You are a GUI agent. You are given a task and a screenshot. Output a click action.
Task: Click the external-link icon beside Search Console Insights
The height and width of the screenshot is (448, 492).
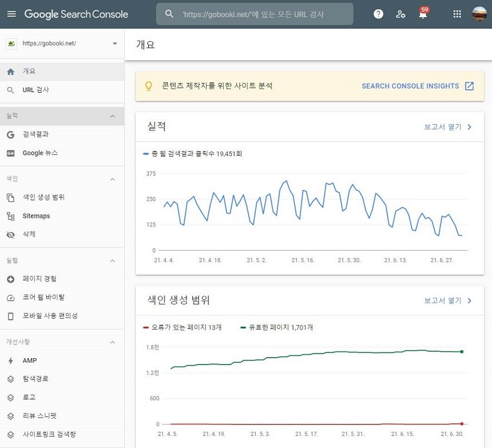[x=469, y=86]
